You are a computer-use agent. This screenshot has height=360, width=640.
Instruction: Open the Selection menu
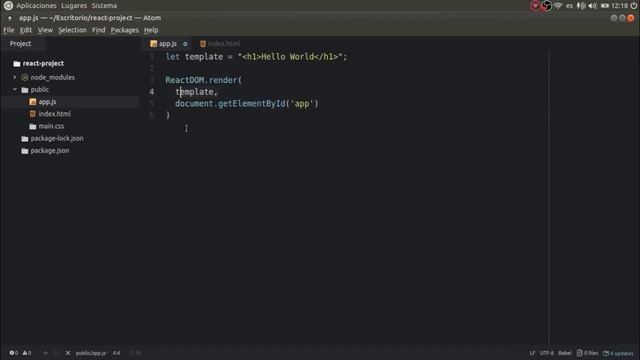(x=72, y=30)
